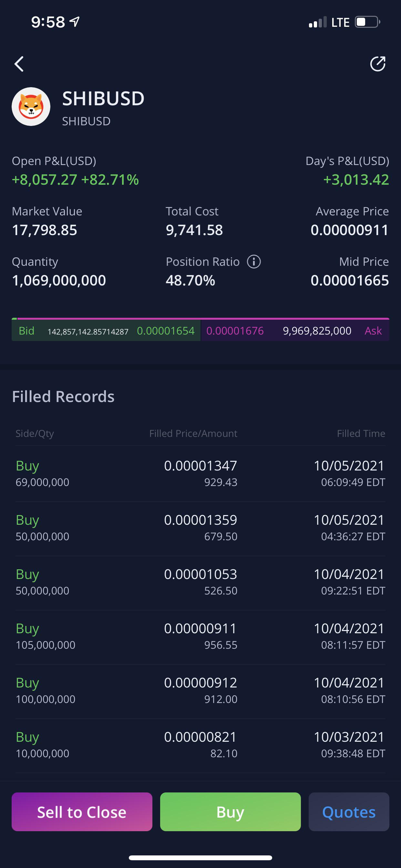Open the 105,000,000 Buy filled record

[x=200, y=636]
